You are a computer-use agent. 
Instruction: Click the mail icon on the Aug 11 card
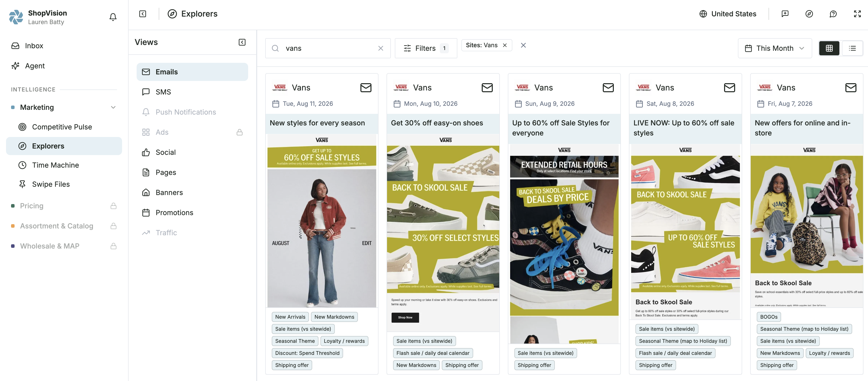(x=366, y=88)
